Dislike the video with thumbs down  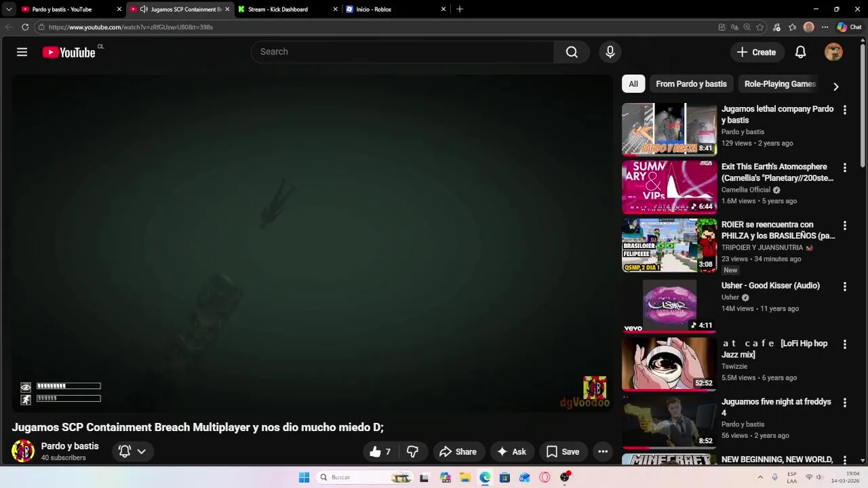(412, 451)
